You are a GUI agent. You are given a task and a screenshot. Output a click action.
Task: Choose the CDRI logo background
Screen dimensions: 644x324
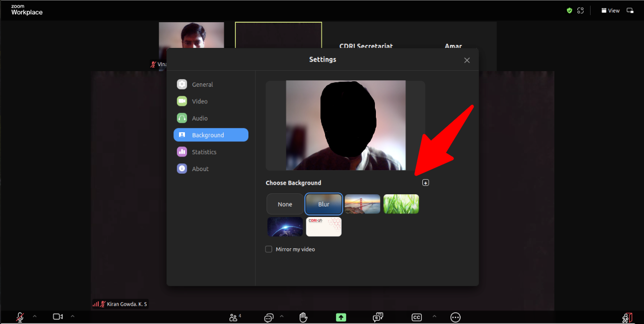pyautogui.click(x=324, y=227)
